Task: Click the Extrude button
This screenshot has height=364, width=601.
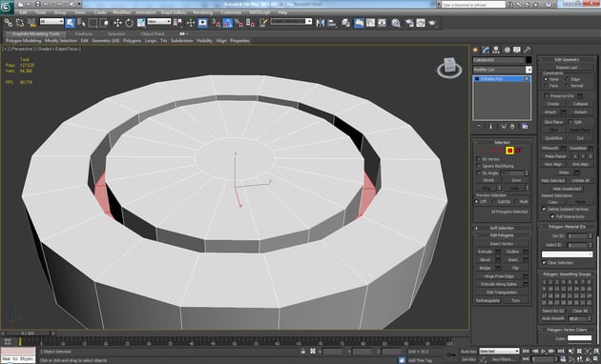Action: pyautogui.click(x=486, y=252)
